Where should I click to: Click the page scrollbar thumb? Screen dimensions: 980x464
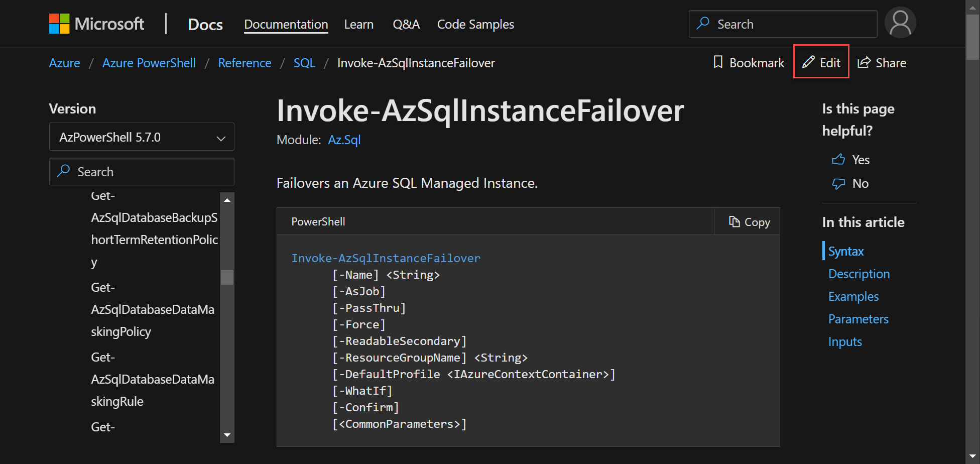click(x=972, y=37)
